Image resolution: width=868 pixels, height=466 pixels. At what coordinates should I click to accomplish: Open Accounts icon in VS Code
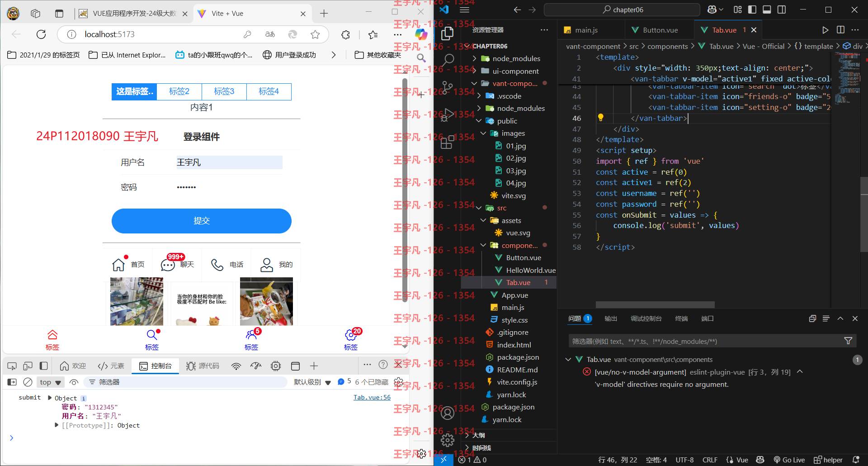click(x=447, y=413)
